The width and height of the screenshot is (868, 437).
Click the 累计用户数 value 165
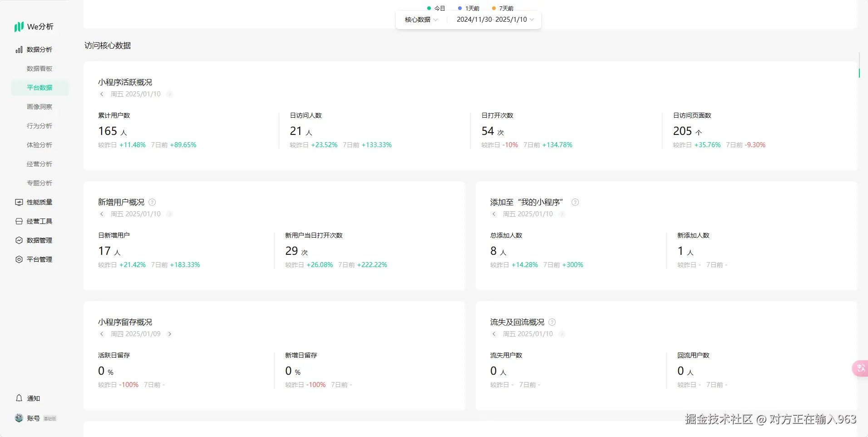[108, 131]
